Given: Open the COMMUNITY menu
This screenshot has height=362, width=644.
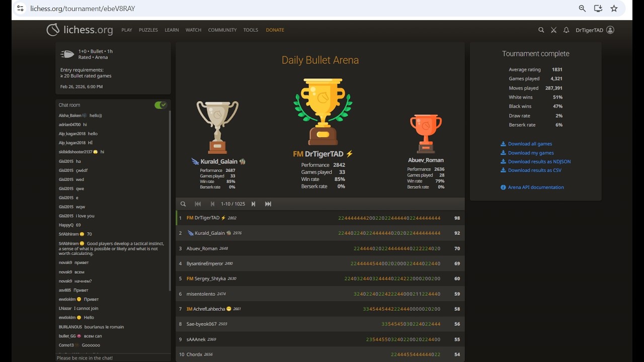Looking at the screenshot, I should click(x=222, y=30).
